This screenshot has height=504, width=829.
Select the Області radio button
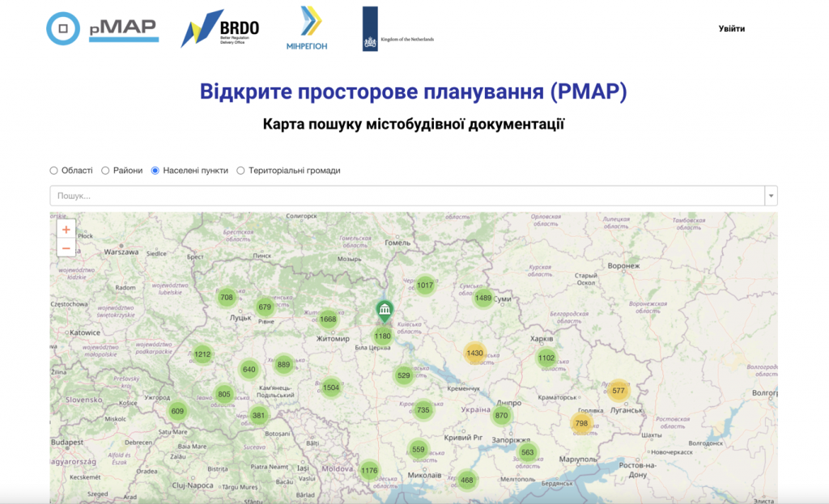click(53, 170)
